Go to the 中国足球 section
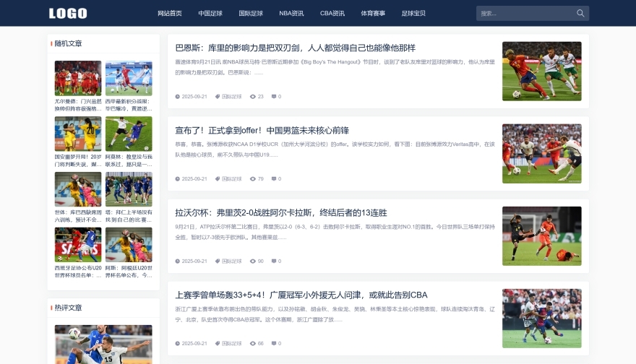Viewport: 636px width, 364px height. coord(210,13)
